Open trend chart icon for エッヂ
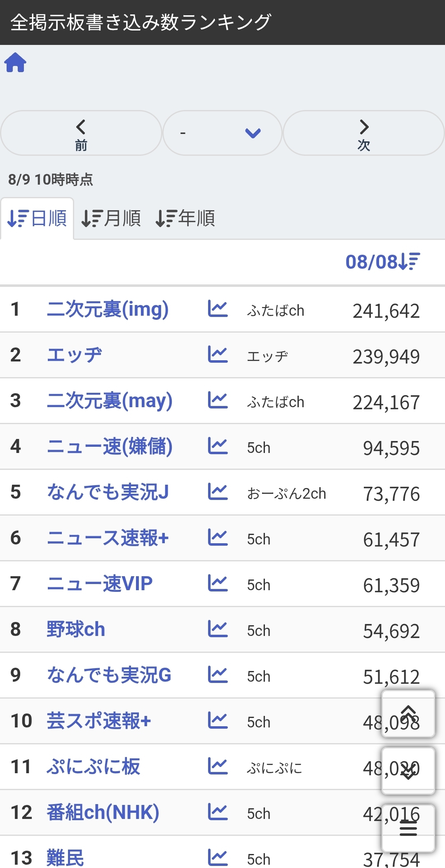Image resolution: width=445 pixels, height=868 pixels. tap(218, 355)
